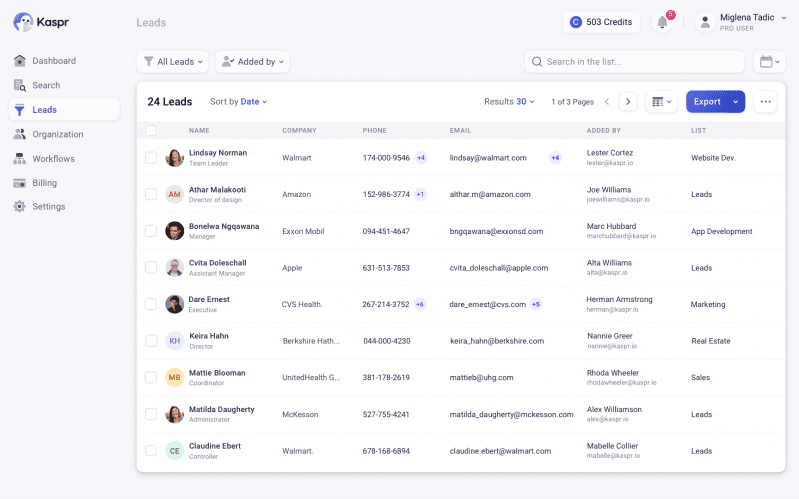Expand the All Leads filter dropdown
The height and width of the screenshot is (499, 799).
point(173,62)
